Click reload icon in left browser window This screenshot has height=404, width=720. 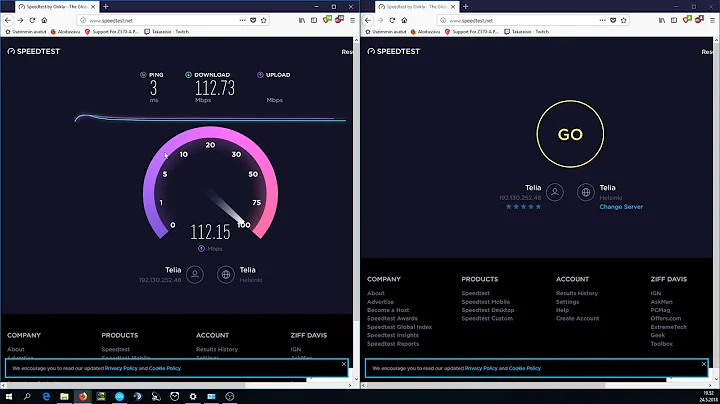click(x=32, y=20)
